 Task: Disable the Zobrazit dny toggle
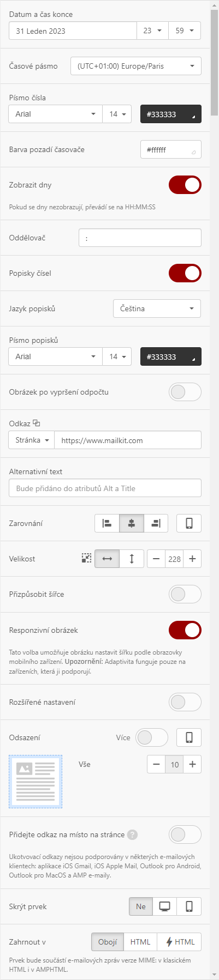185,185
